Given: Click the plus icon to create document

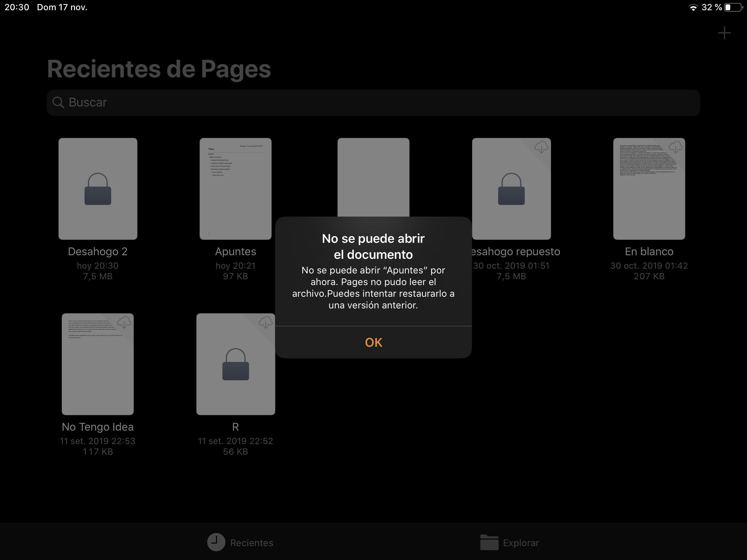Looking at the screenshot, I should tap(724, 33).
